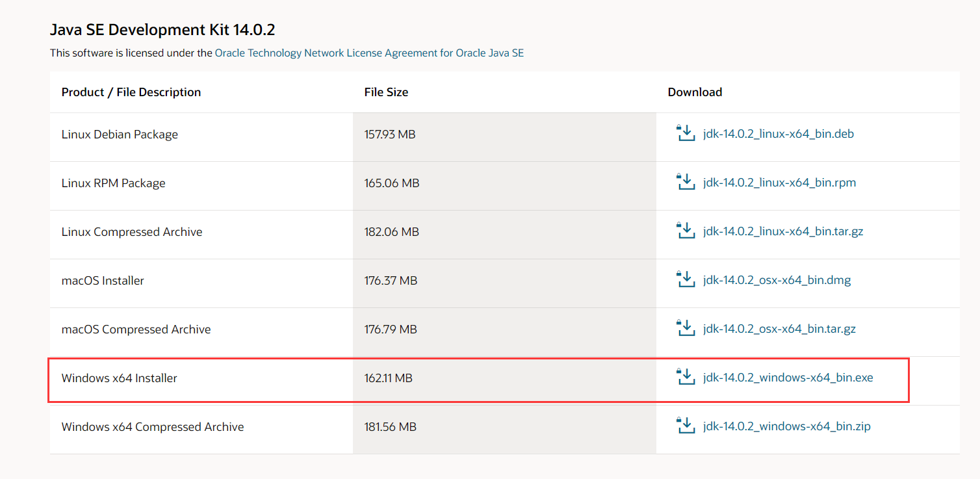Screen dimensions: 980x479
Task: Click the 182.06 MB file size cell
Action: pyautogui.click(x=504, y=235)
